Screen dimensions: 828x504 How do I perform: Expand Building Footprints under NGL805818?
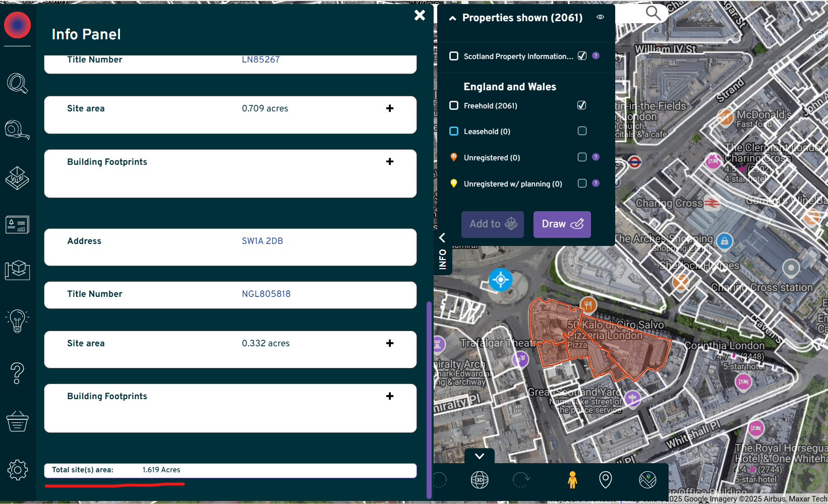[389, 396]
